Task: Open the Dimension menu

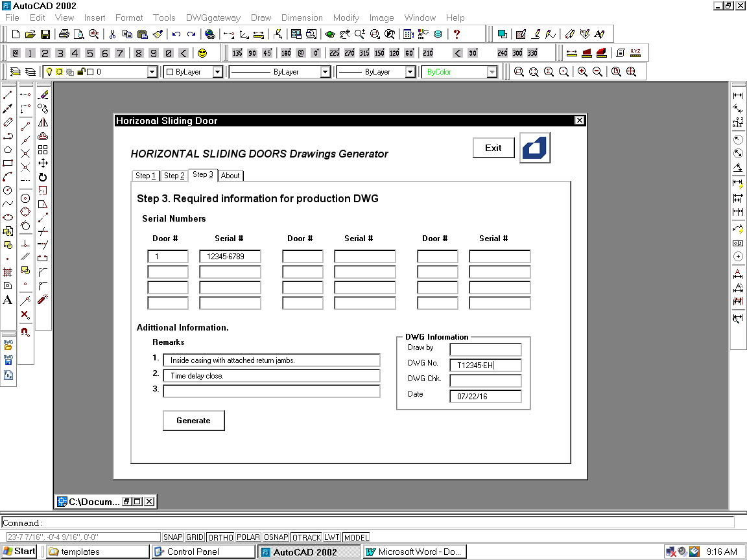Action: (x=302, y=17)
